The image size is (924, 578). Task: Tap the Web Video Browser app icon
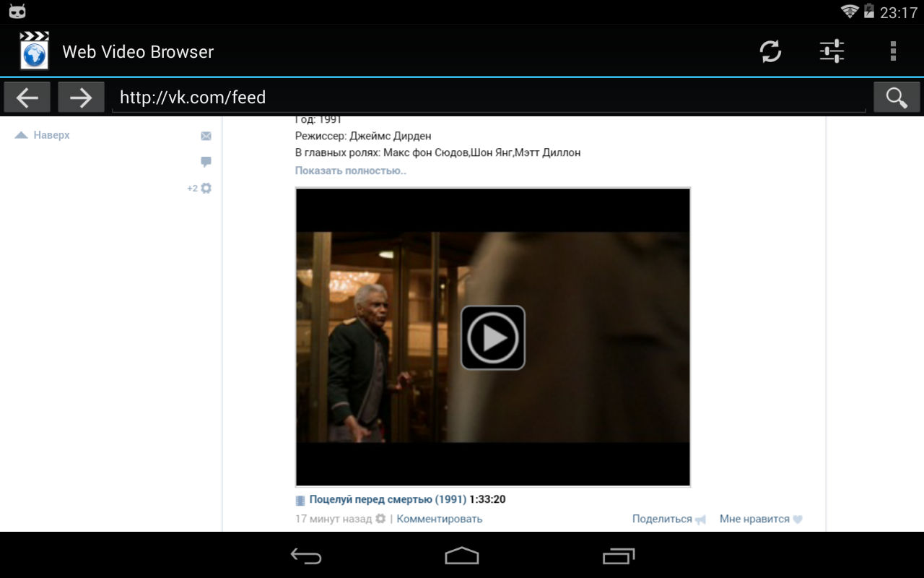tap(34, 51)
